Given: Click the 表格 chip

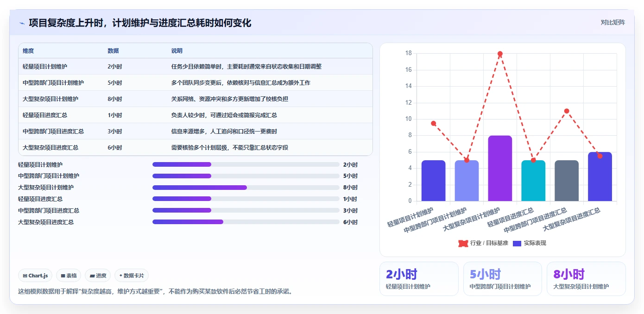Looking at the screenshot, I should 69,276.
